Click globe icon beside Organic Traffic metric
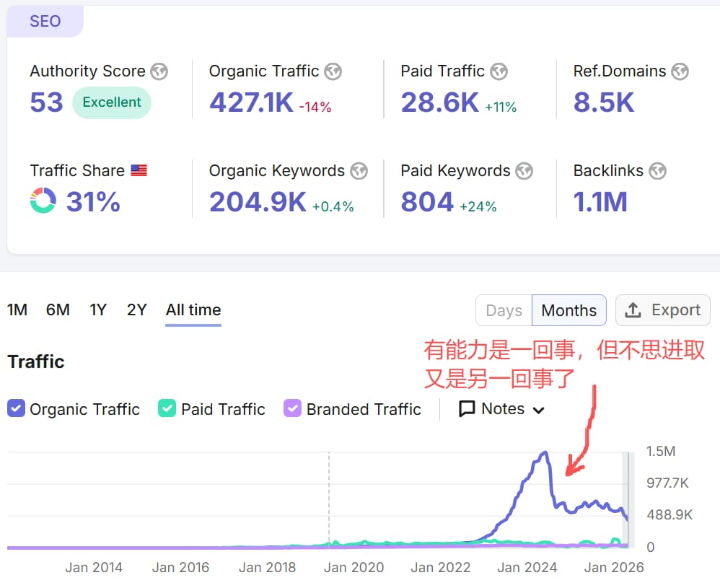Screen dimensions: 720x588 click(x=333, y=71)
